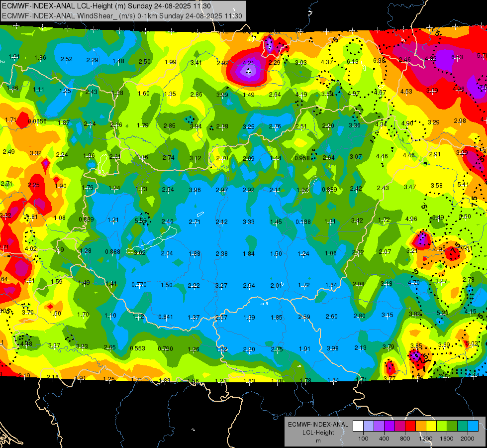The height and width of the screenshot is (448, 487).
Task: Click the LCL-Height legend title
Action: pos(318,433)
